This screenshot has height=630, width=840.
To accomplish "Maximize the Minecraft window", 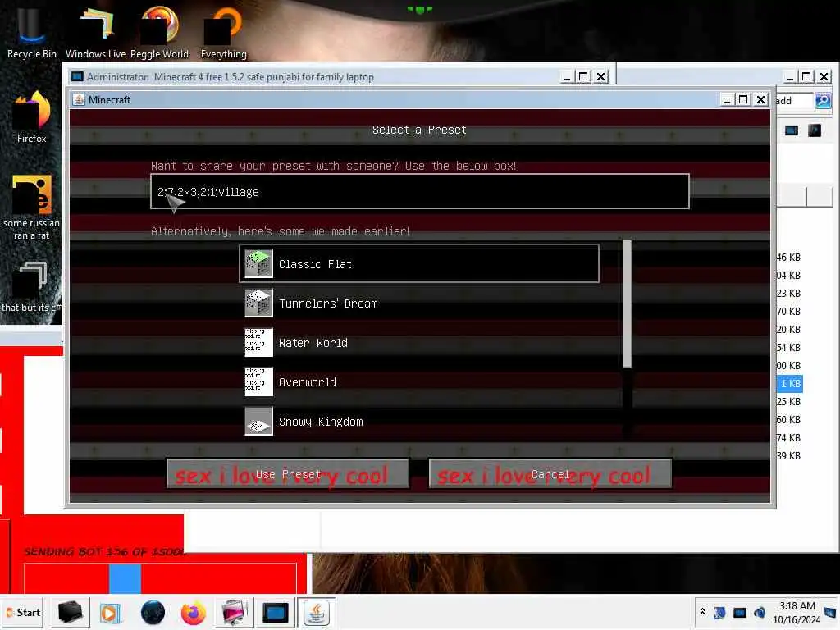I will [x=743, y=99].
